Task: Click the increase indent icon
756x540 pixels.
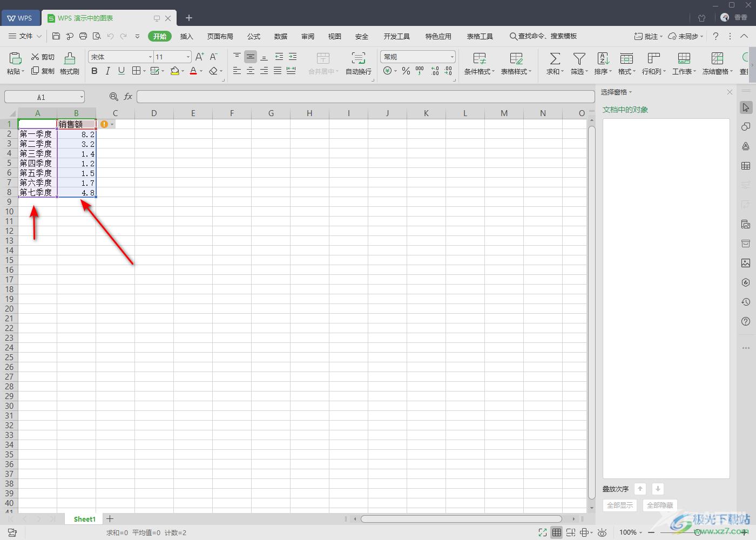Action: pos(292,56)
